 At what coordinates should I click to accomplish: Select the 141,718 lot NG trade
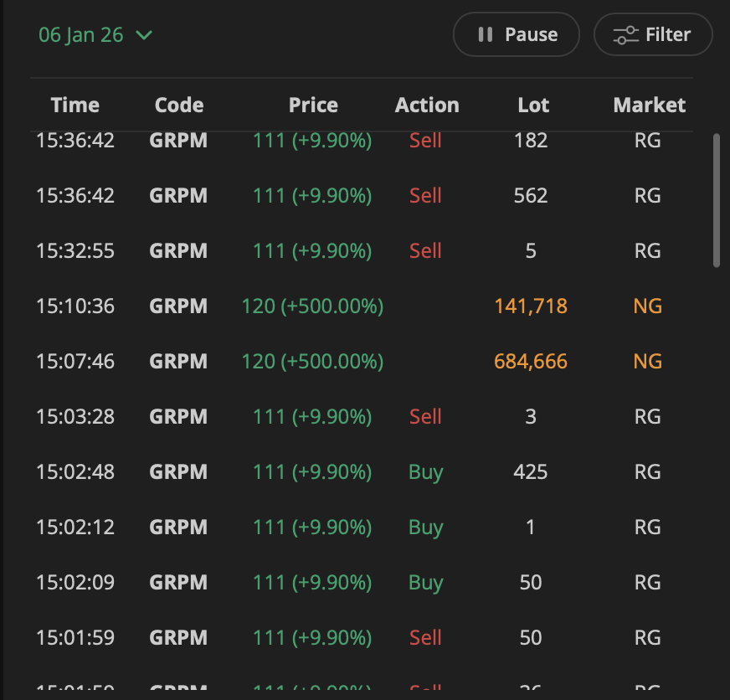click(531, 306)
